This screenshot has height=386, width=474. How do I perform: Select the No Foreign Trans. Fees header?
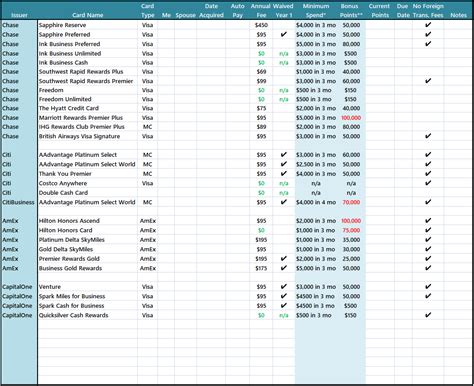[428, 11]
